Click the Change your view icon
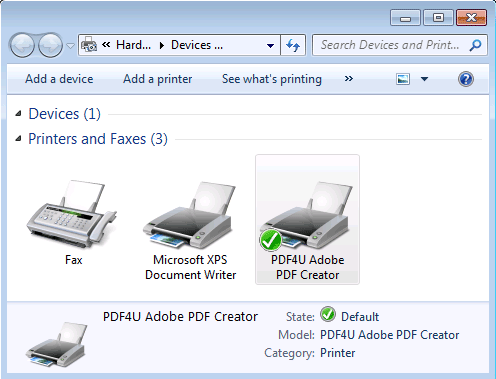This screenshot has width=496, height=379. pyautogui.click(x=403, y=79)
